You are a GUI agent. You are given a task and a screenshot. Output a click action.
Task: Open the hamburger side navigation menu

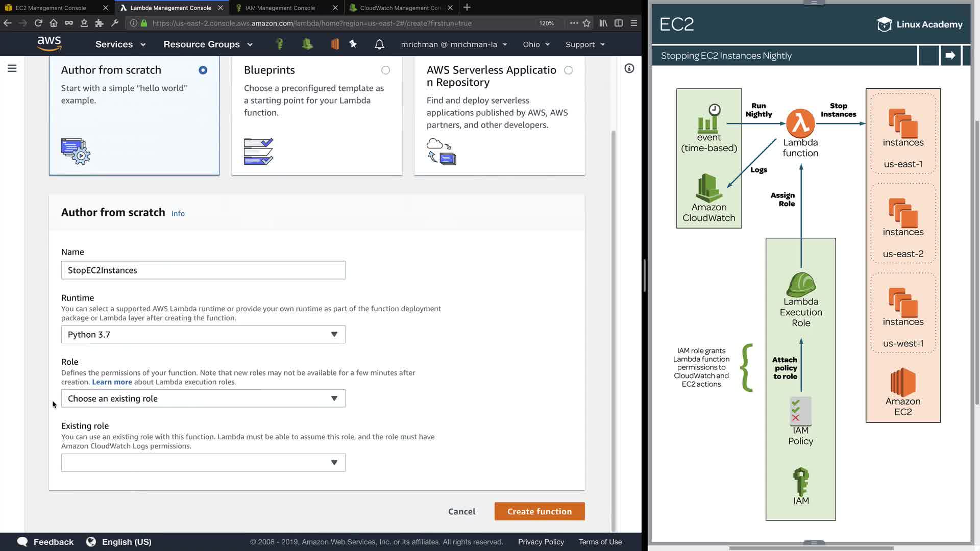pyautogui.click(x=12, y=68)
